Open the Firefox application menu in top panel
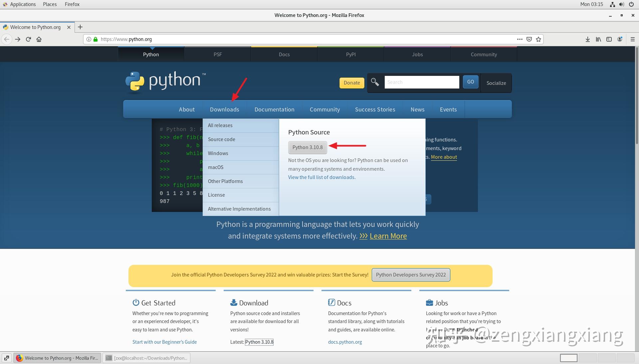The image size is (639, 364). [72, 4]
